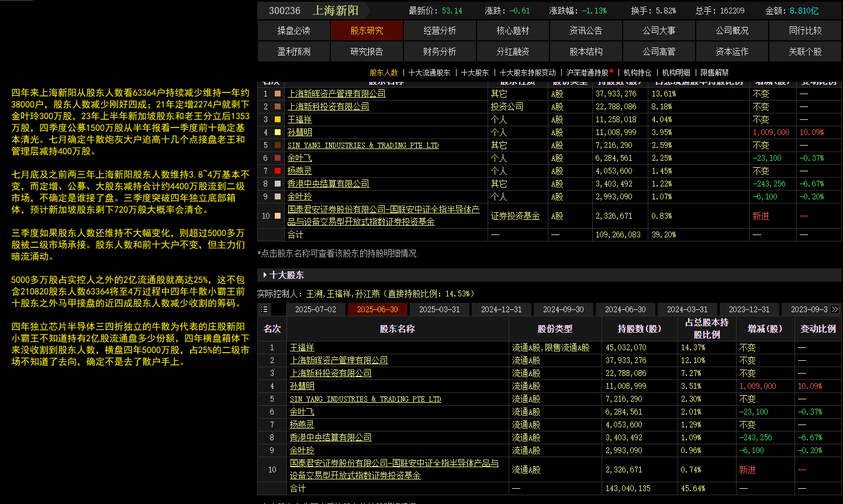843x504 pixels.
Task: Switch to 财务分析
Action: coord(440,51)
